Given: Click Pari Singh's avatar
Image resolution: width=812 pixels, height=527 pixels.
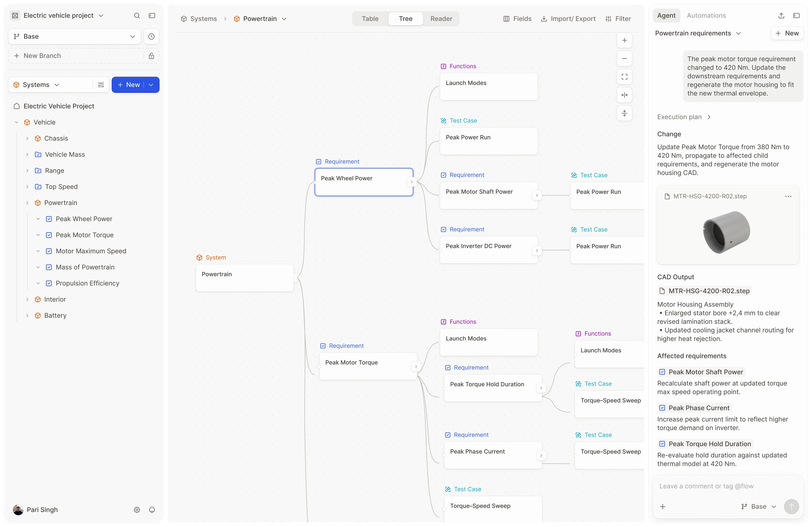Looking at the screenshot, I should click(18, 510).
